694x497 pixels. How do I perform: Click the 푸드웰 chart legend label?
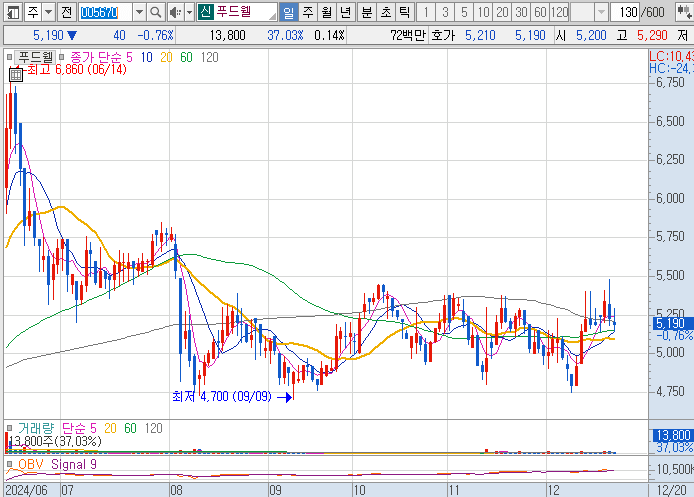click(x=35, y=57)
